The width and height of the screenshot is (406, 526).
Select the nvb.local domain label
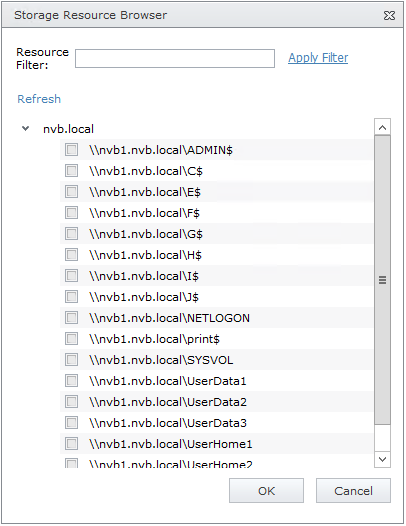(68, 129)
